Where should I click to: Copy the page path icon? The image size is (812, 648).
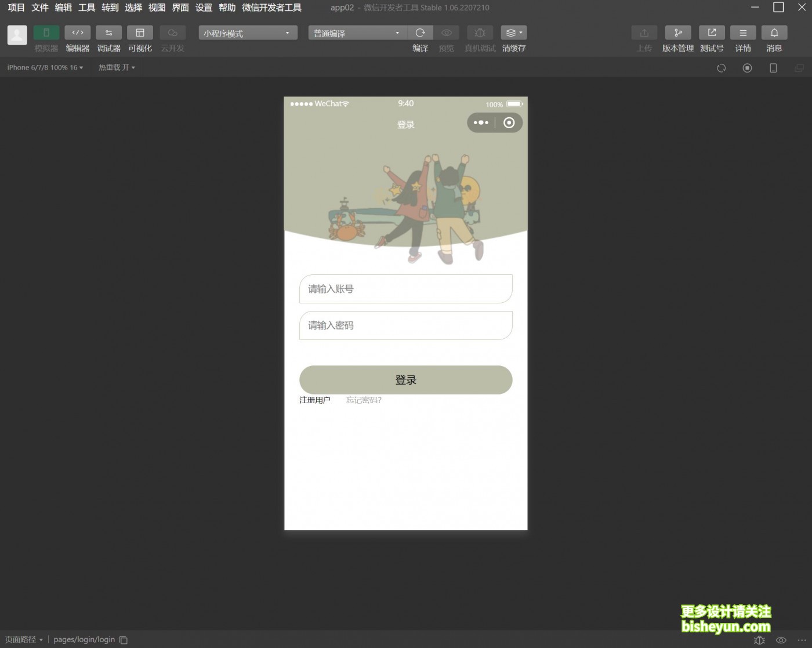124,640
